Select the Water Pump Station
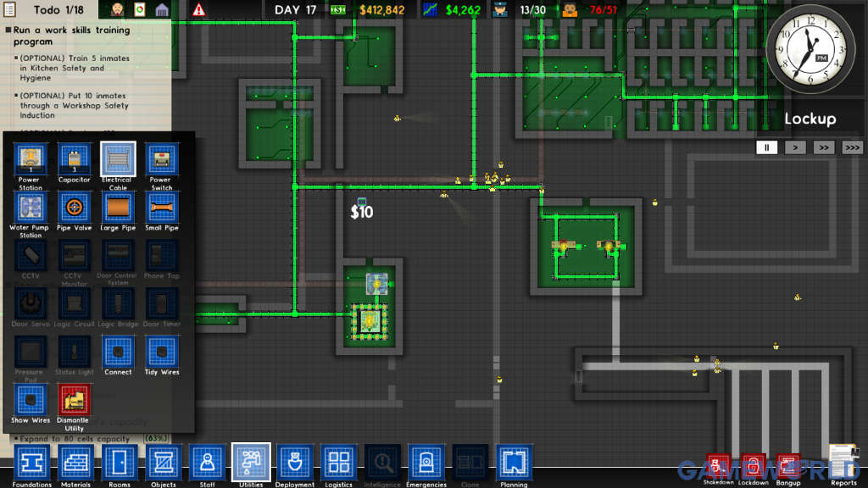Viewport: 868px width, 488px height. coord(30,208)
